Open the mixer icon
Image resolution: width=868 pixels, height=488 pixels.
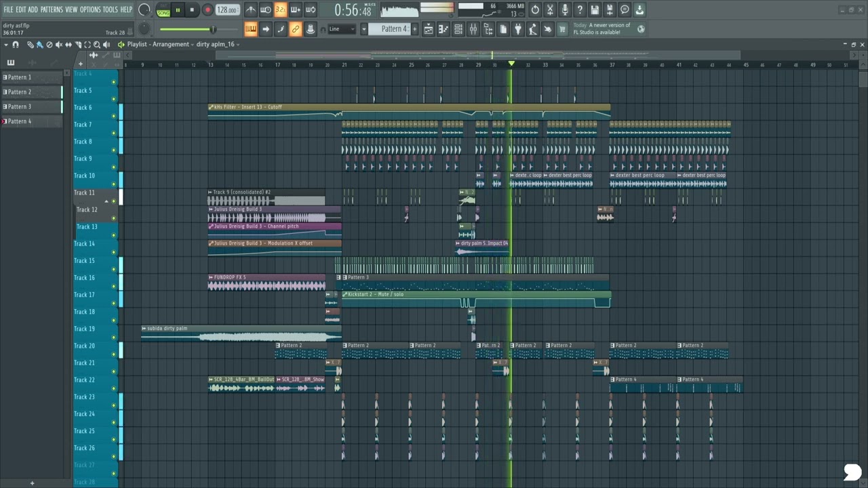(x=473, y=28)
